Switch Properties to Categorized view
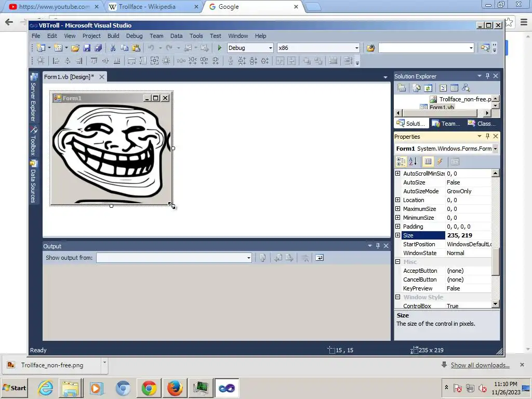Image resolution: width=532 pixels, height=399 pixels. pos(401,162)
